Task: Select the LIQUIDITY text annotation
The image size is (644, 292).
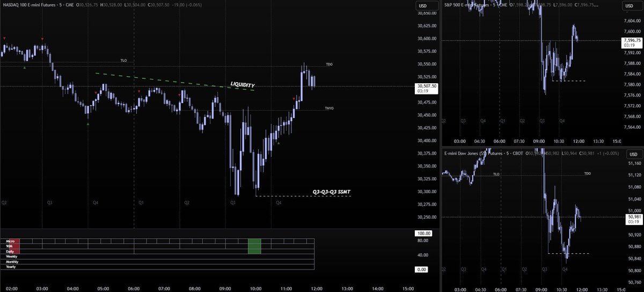Action: coord(242,85)
